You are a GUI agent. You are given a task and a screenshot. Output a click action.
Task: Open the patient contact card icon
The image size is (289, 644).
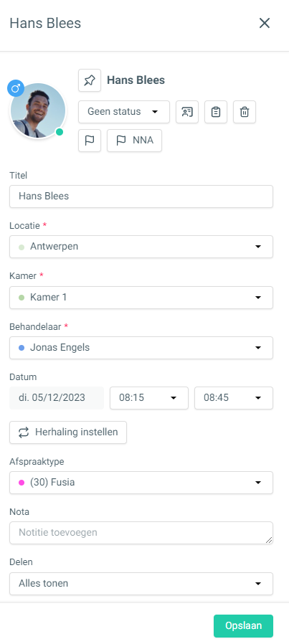pyautogui.click(x=187, y=112)
